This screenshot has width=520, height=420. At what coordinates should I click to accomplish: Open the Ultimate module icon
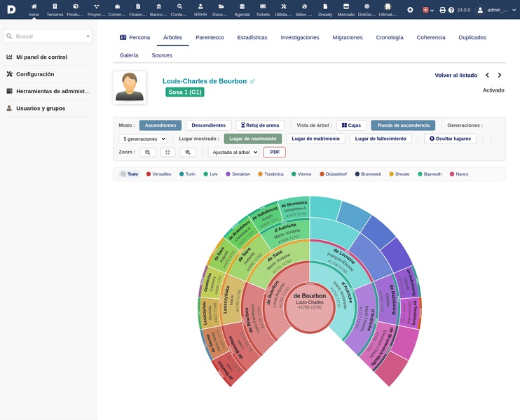coord(388,6)
